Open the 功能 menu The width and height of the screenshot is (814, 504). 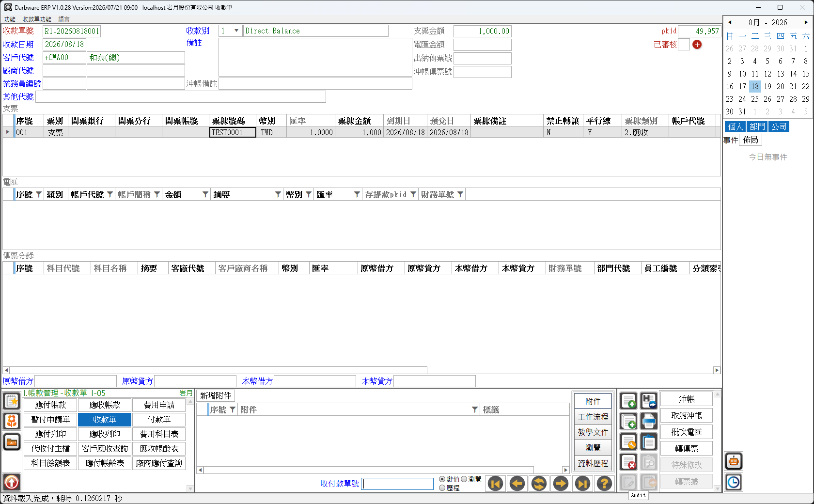click(x=10, y=19)
